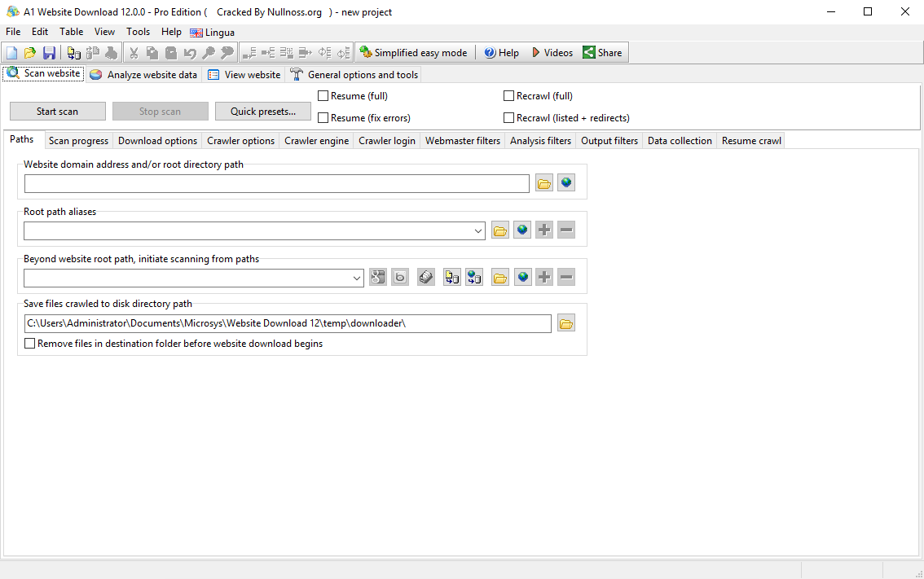Select the Crawler login tab
The height and width of the screenshot is (579, 924).
point(387,141)
